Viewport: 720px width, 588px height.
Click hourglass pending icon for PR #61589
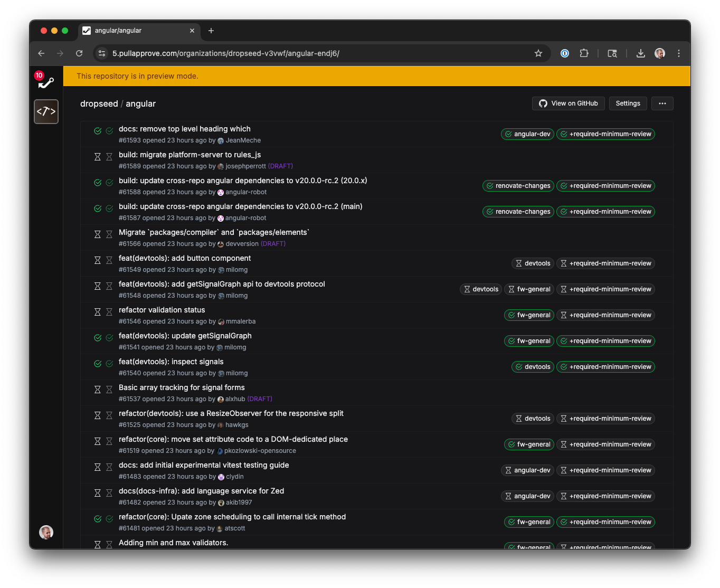98,157
